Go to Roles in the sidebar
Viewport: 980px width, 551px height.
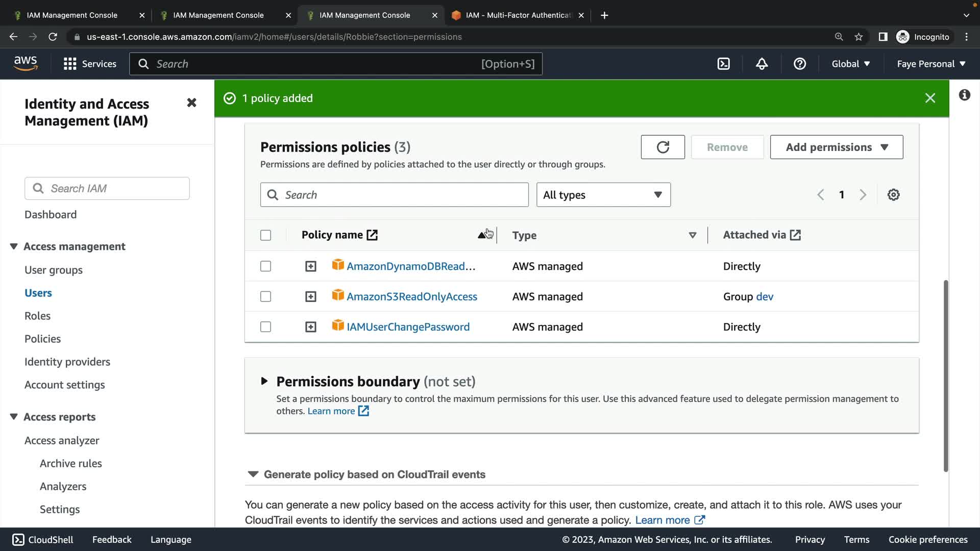37,316
